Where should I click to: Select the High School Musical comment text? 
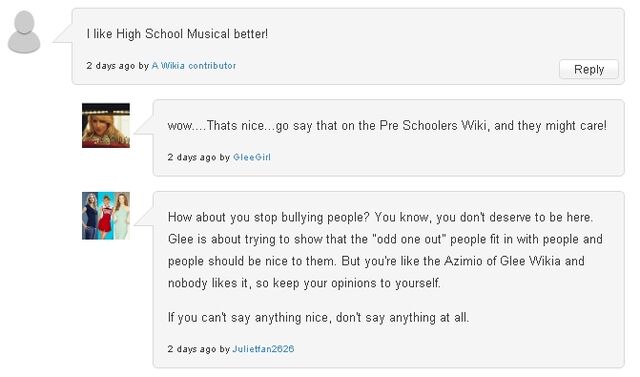(177, 33)
